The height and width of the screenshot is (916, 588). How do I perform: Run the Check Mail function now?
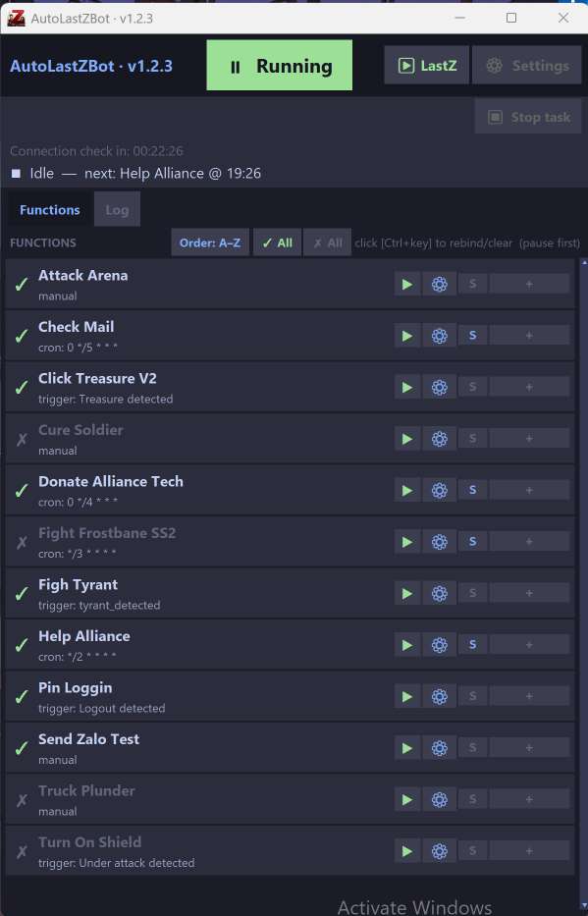407,336
